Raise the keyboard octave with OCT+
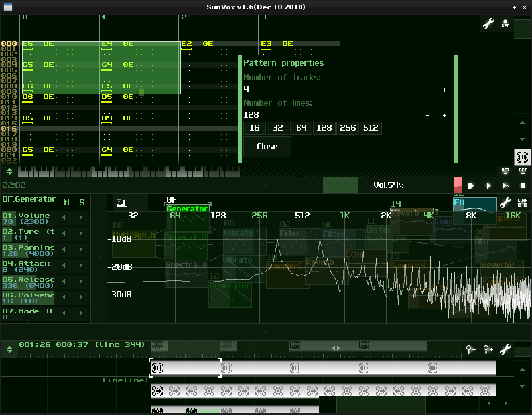Image resolution: width=532 pixels, height=415 pixels. 523,171
